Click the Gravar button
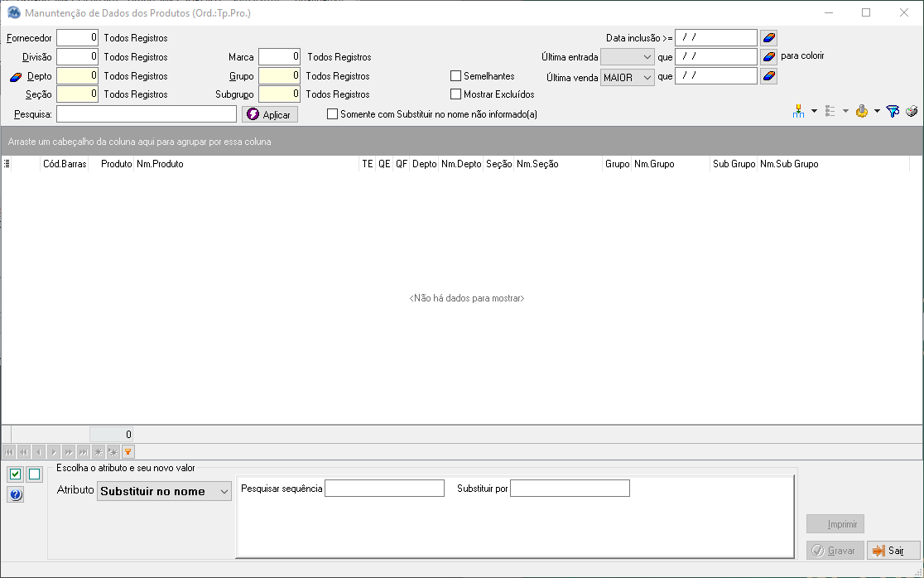Viewport: 924px width, 578px height. 835,551
